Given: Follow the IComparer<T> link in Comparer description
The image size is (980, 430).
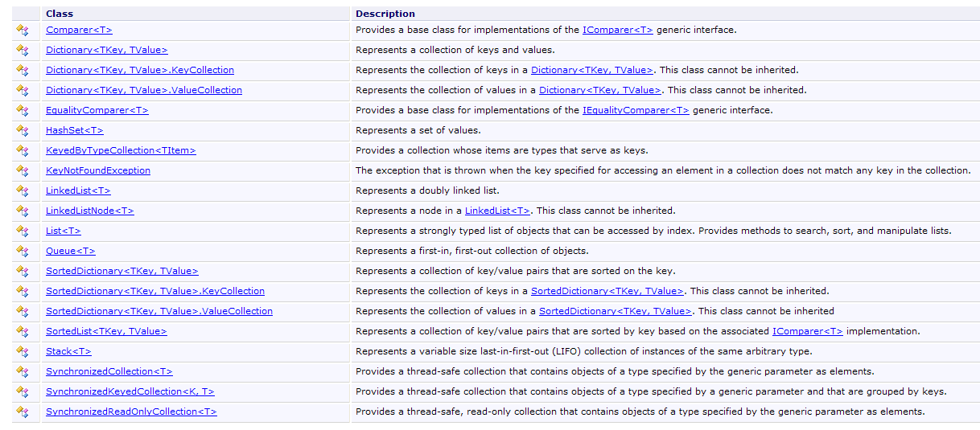Looking at the screenshot, I should click(x=617, y=30).
